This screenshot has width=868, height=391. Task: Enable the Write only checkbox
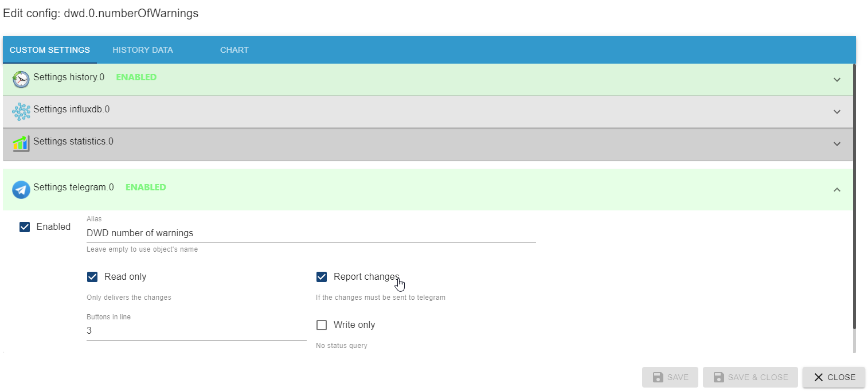(x=322, y=325)
